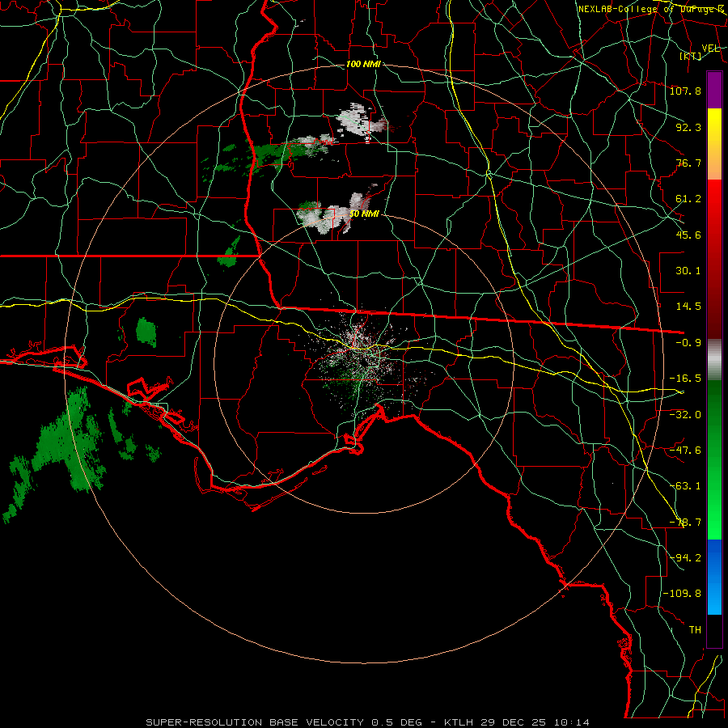Click the -0.9 velocity scale value
This screenshot has height=728, width=728.
688,343
